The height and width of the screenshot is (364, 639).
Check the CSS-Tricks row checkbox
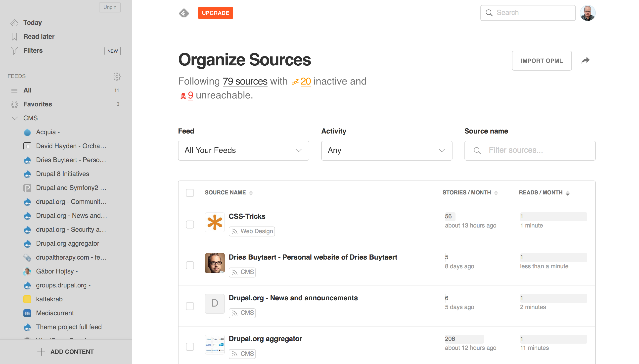pyautogui.click(x=190, y=225)
